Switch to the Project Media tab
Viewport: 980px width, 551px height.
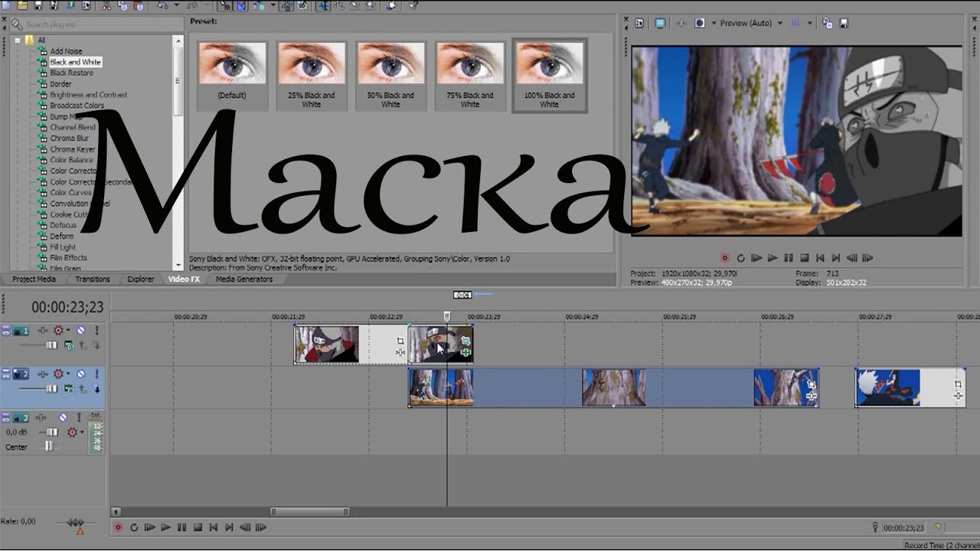pos(34,279)
